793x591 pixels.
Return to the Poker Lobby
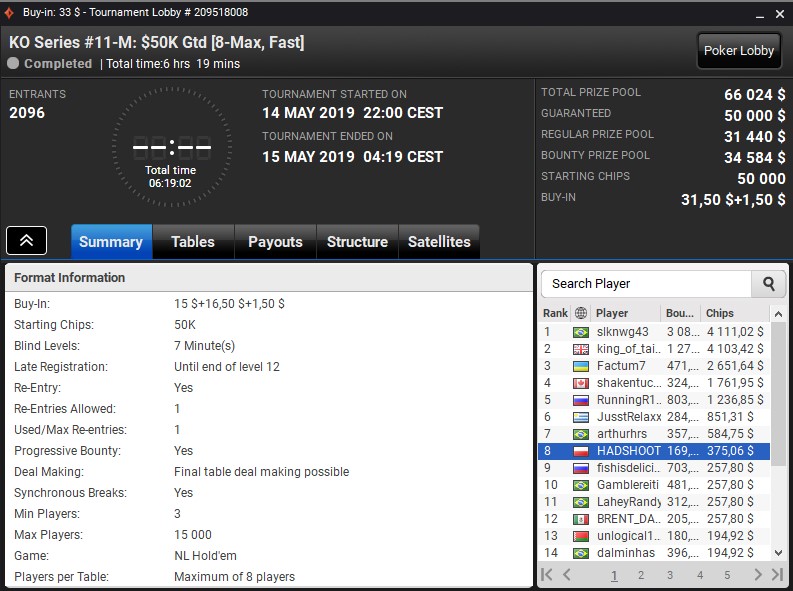[739, 51]
